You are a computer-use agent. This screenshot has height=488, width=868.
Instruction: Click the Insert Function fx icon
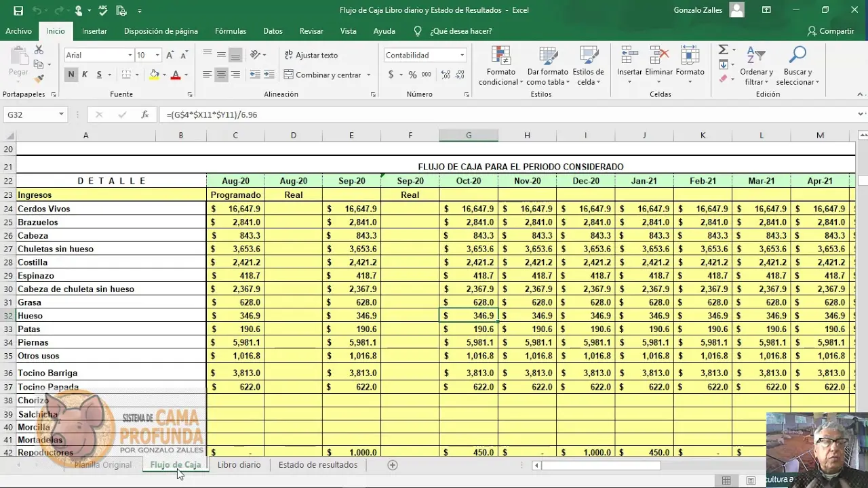coord(145,115)
